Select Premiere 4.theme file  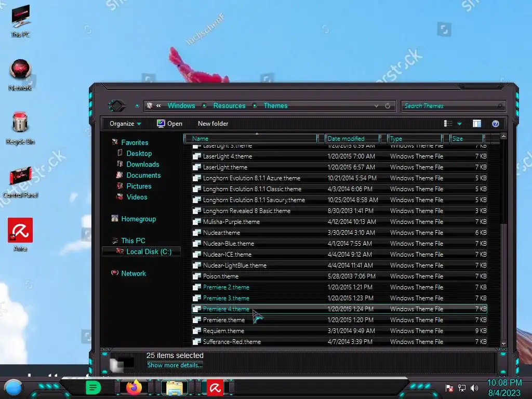[339, 309]
